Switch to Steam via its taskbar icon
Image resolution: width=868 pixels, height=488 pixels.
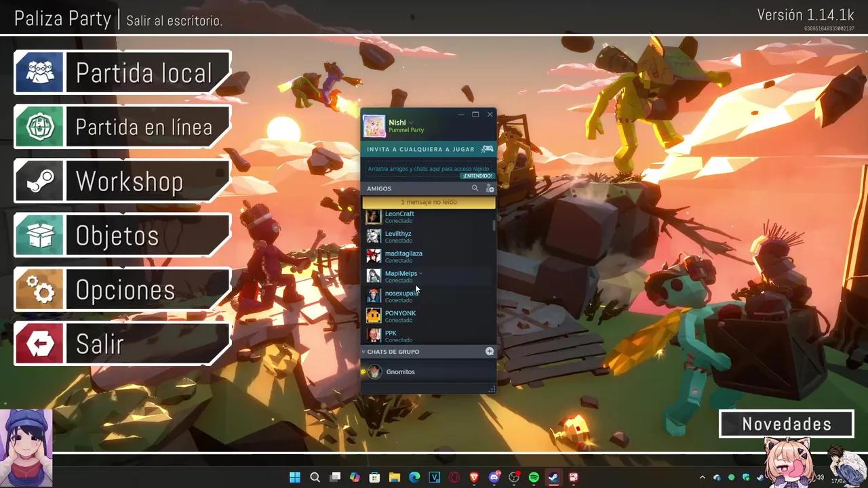click(x=554, y=477)
